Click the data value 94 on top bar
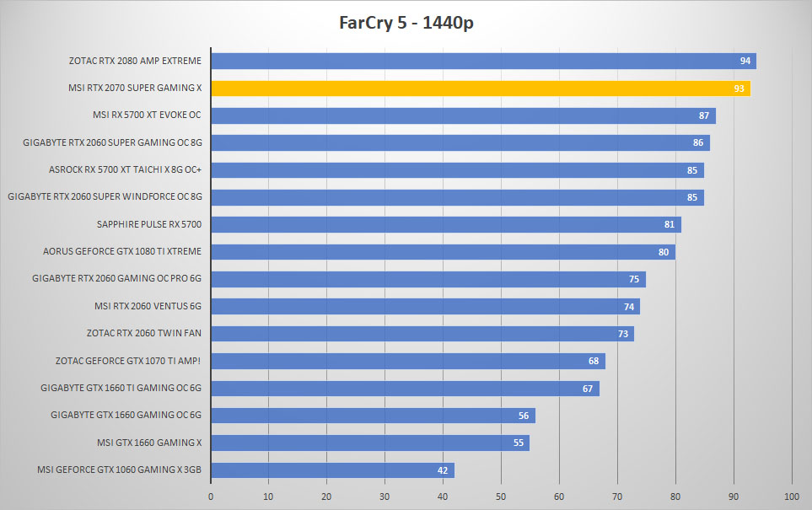This screenshot has width=812, height=510. (745, 61)
